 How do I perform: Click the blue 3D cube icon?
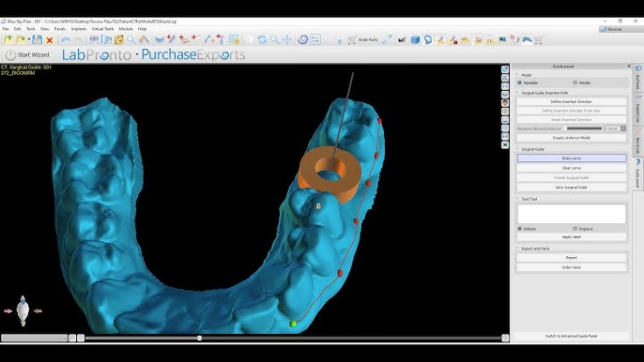(x=415, y=39)
